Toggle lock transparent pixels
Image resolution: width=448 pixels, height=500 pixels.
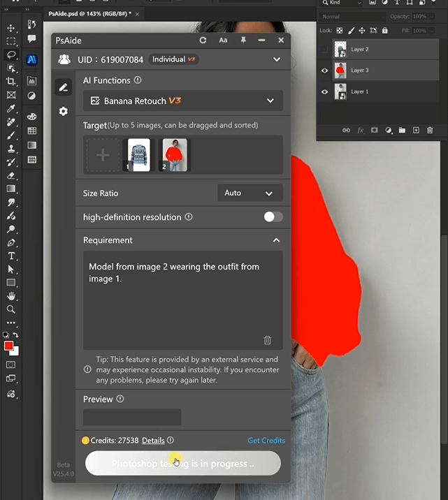[x=340, y=31]
